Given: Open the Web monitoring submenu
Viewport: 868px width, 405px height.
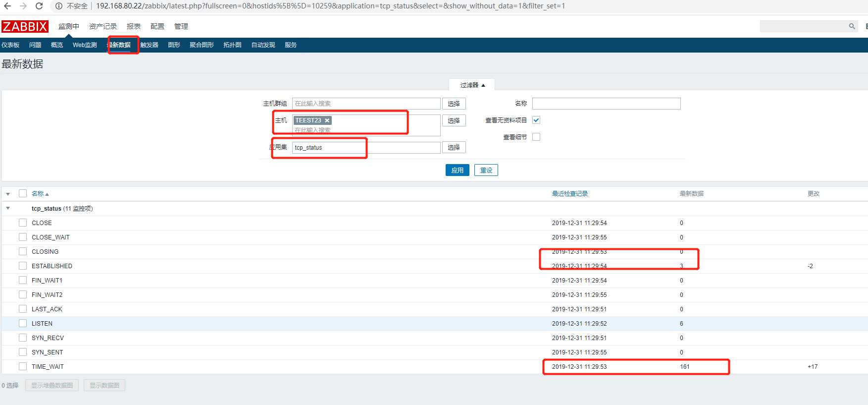Looking at the screenshot, I should (85, 45).
